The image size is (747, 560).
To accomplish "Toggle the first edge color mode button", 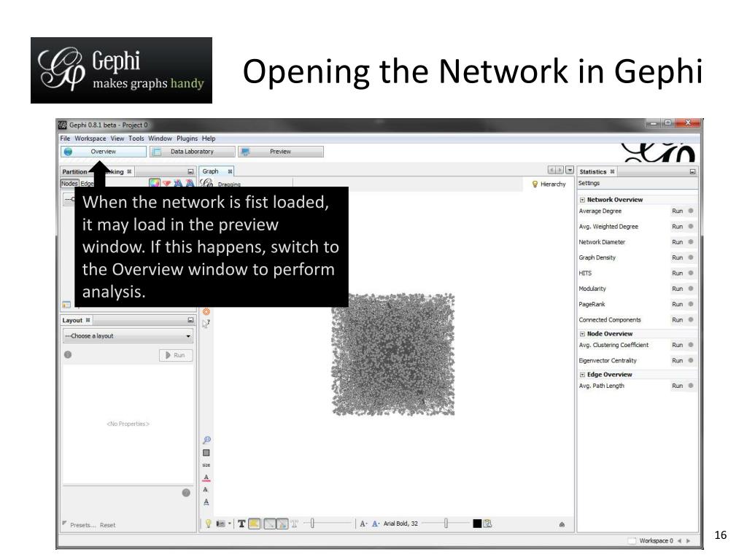I will point(270,524).
